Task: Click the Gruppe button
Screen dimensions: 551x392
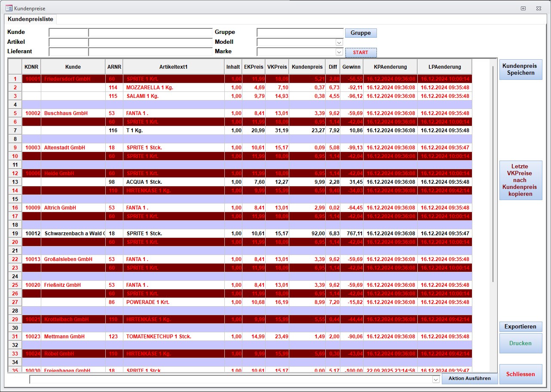Action: [361, 33]
